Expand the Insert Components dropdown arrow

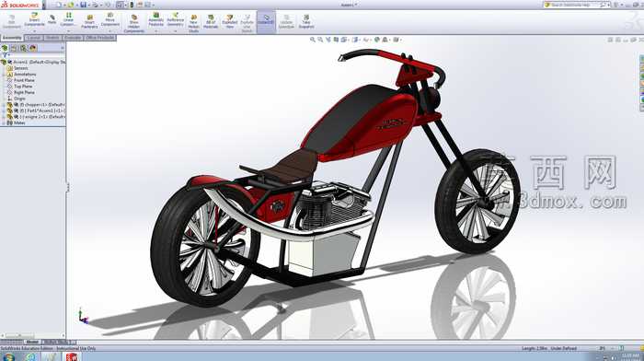pyautogui.click(x=35, y=30)
